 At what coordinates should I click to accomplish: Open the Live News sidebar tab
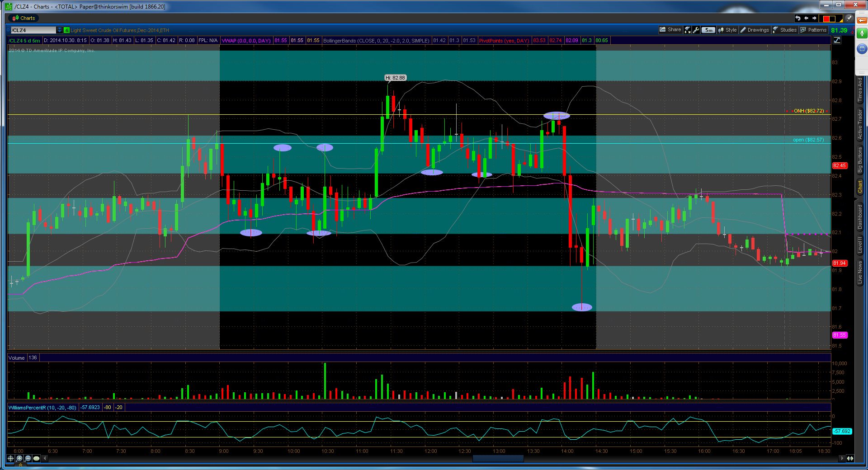coord(860,273)
